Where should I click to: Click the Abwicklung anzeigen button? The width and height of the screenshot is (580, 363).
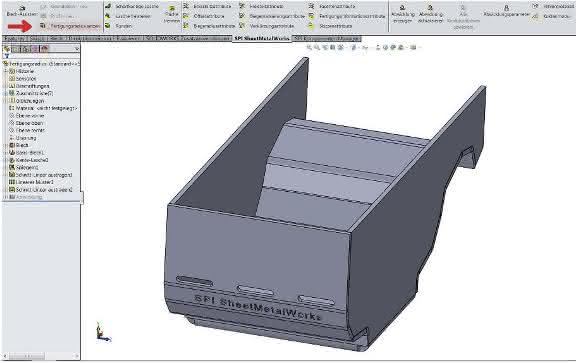pyautogui.click(x=402, y=14)
